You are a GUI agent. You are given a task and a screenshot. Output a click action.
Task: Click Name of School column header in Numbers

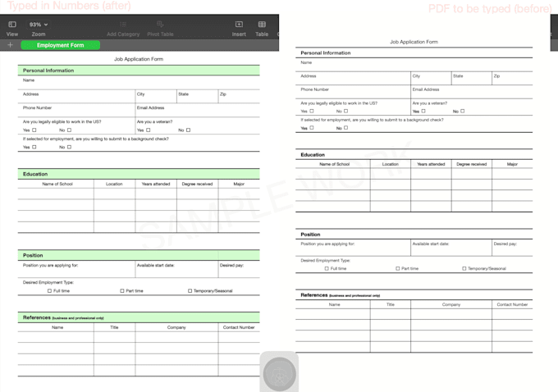click(x=56, y=184)
